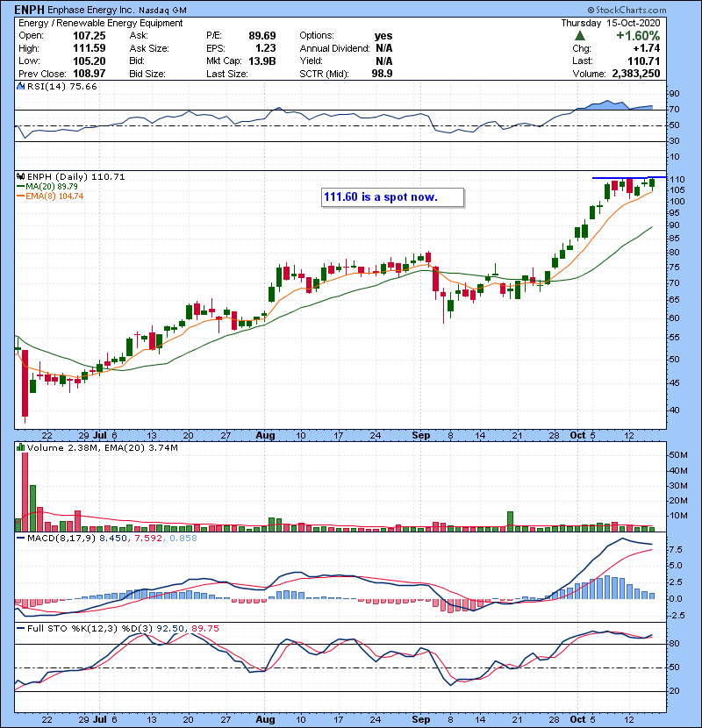The width and height of the screenshot is (702, 728).
Task: Click the Oct label on price chart axis
Action: click(x=577, y=436)
